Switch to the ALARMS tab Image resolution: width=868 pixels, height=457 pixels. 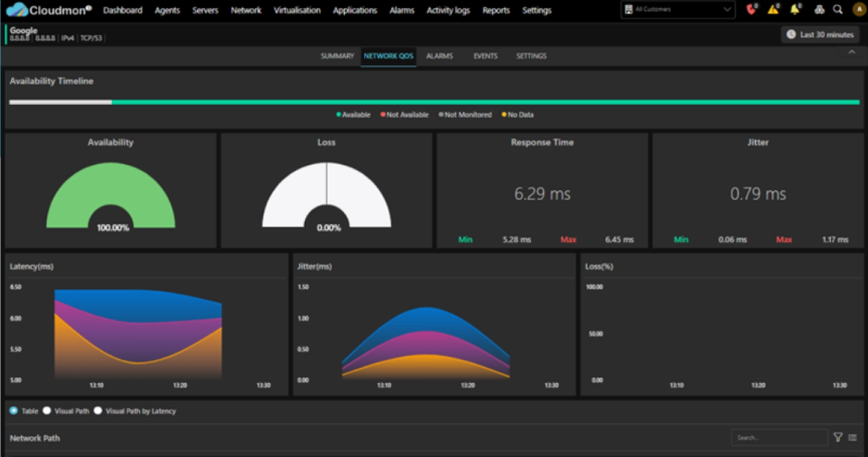[x=439, y=56]
